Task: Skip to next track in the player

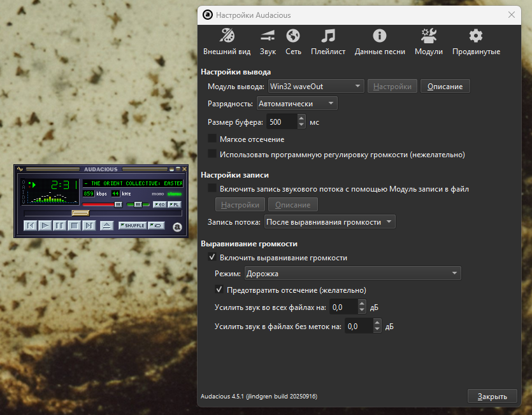Action: coord(89,225)
